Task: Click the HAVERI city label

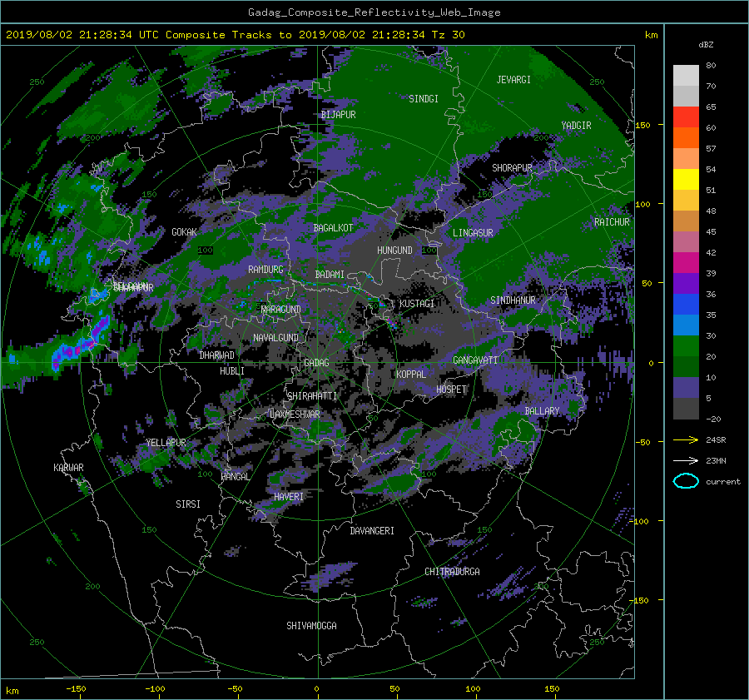Action: point(289,497)
